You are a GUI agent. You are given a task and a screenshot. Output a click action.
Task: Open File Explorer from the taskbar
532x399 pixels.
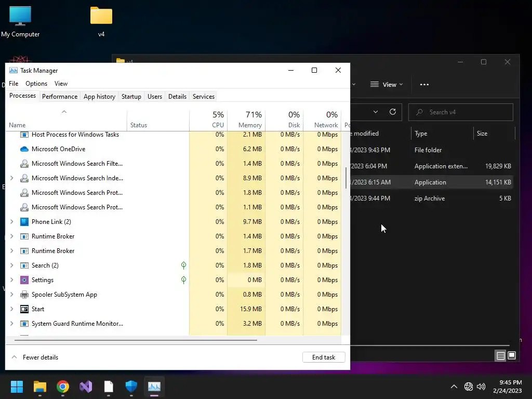(39, 387)
